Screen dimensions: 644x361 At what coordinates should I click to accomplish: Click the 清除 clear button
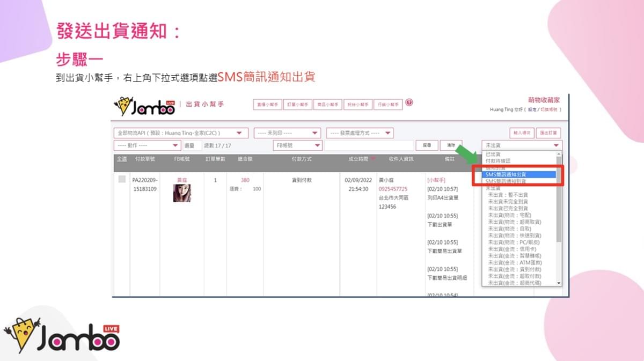[x=451, y=145]
